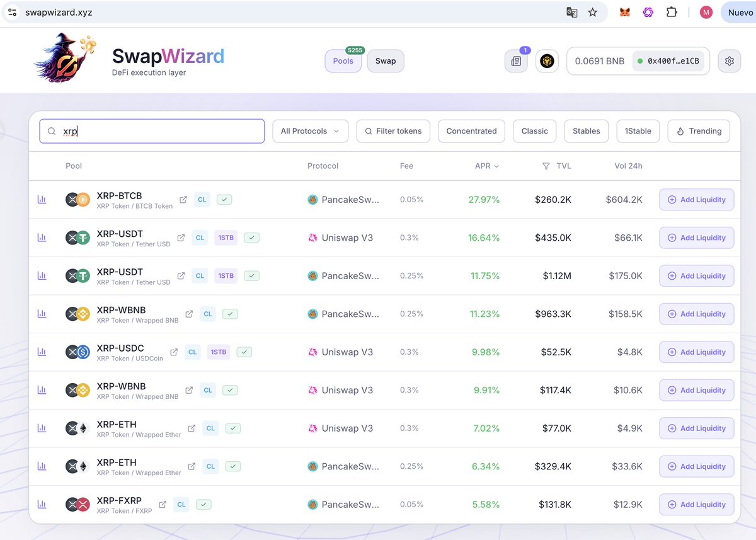Click the Nuevo button in browser
The width and height of the screenshot is (756, 540).
coord(740,12)
